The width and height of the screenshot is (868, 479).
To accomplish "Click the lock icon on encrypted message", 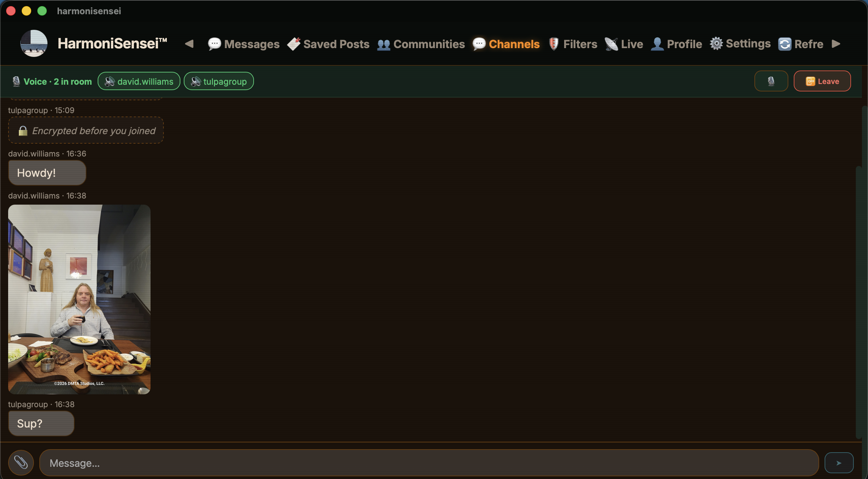I will click(x=23, y=131).
